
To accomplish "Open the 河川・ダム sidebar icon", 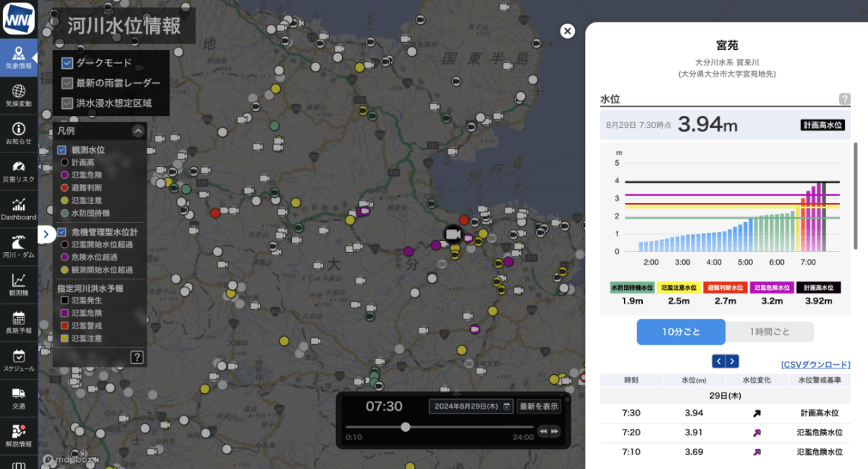I will (x=18, y=247).
